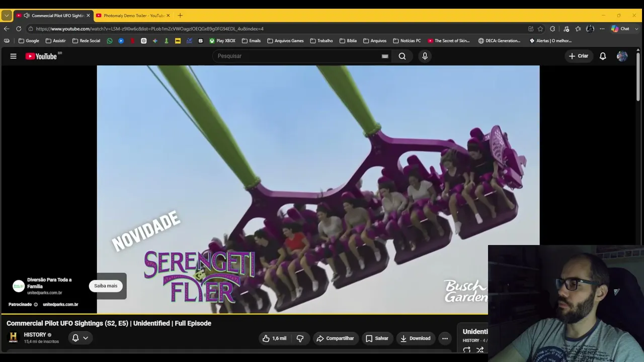Viewport: 644px width, 362px height.
Task: Open the Notícias PC bookmarks folder
Action: pos(407,41)
